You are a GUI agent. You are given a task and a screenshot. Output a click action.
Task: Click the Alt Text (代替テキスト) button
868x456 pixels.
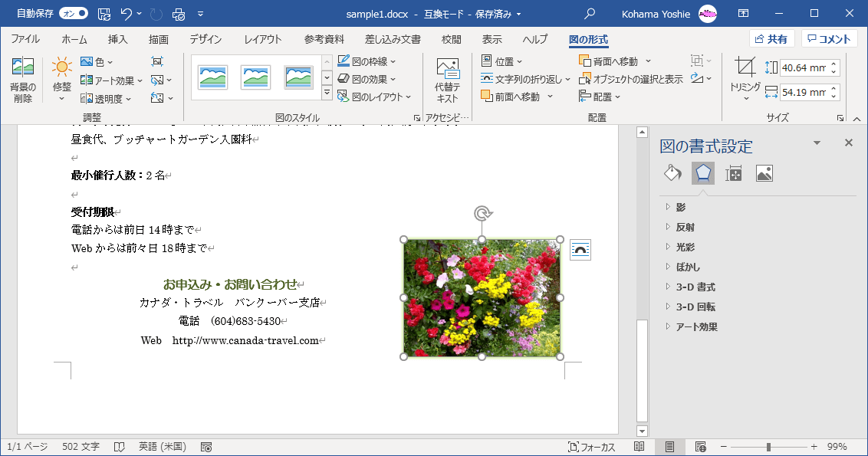point(447,80)
